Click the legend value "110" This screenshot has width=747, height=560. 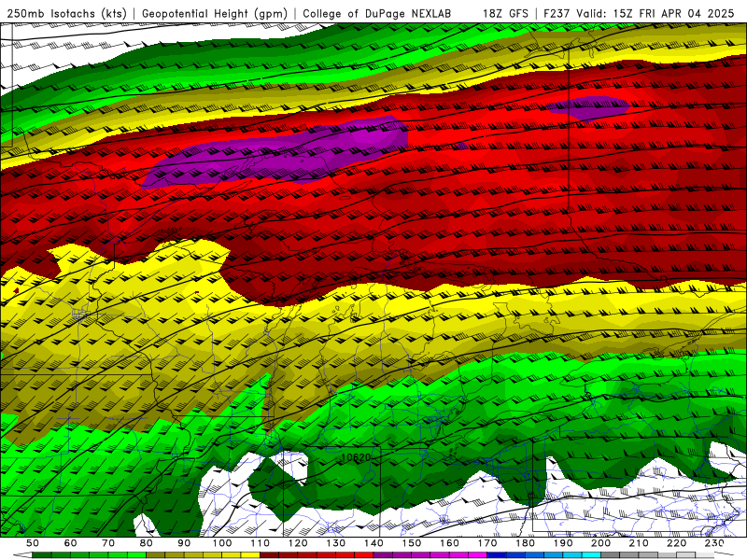coord(261,543)
